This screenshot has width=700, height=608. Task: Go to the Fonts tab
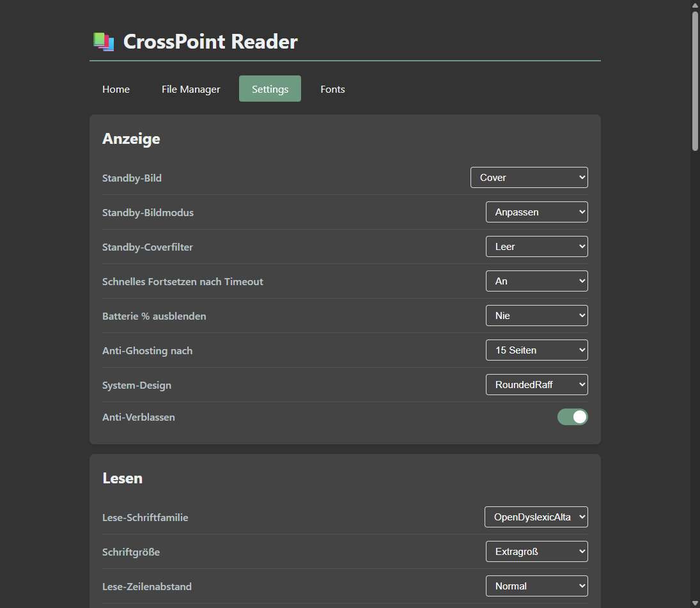pyautogui.click(x=332, y=89)
